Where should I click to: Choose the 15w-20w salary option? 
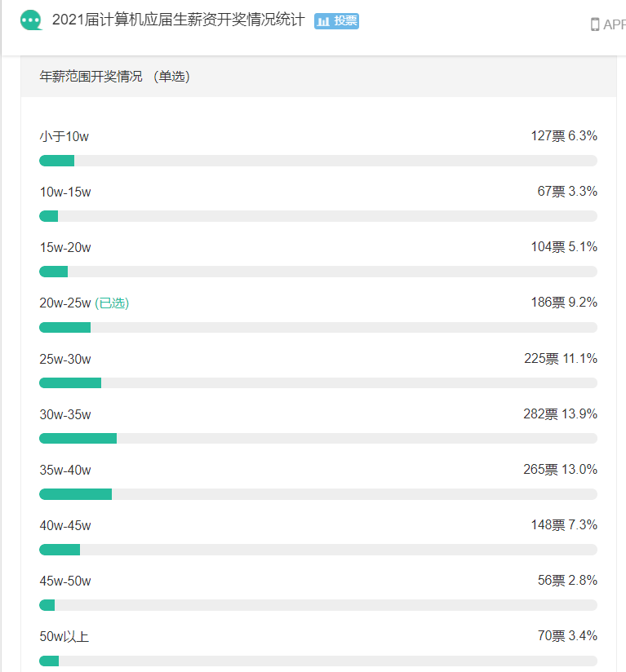(65, 247)
